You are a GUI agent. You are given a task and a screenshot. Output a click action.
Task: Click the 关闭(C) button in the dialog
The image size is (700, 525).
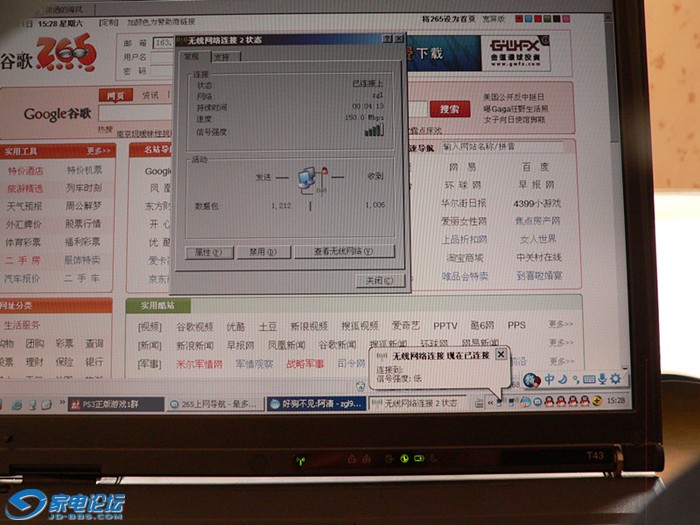[380, 280]
